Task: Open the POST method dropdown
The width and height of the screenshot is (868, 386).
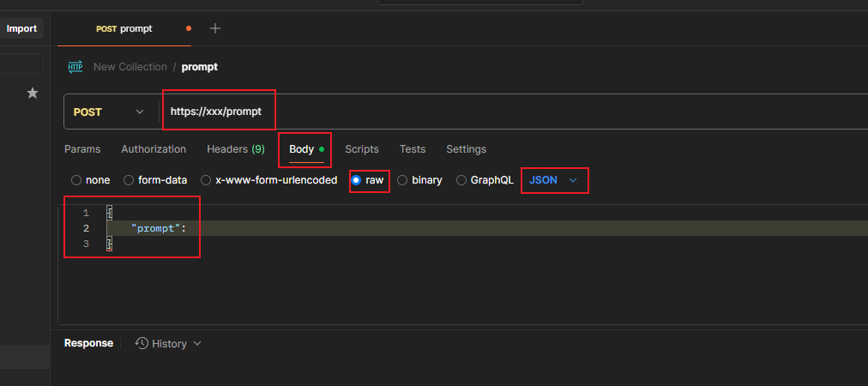Action: (110, 112)
